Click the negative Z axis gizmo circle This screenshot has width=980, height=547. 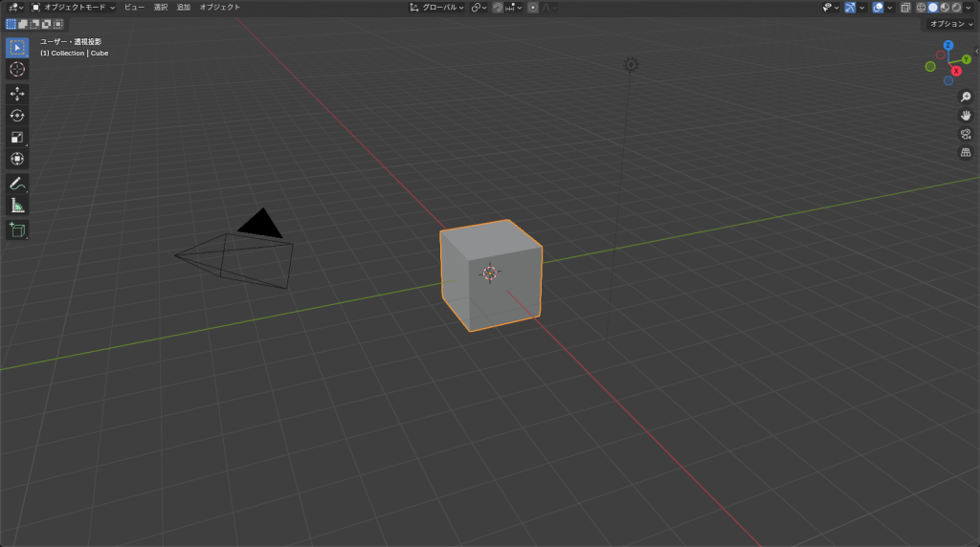948,80
